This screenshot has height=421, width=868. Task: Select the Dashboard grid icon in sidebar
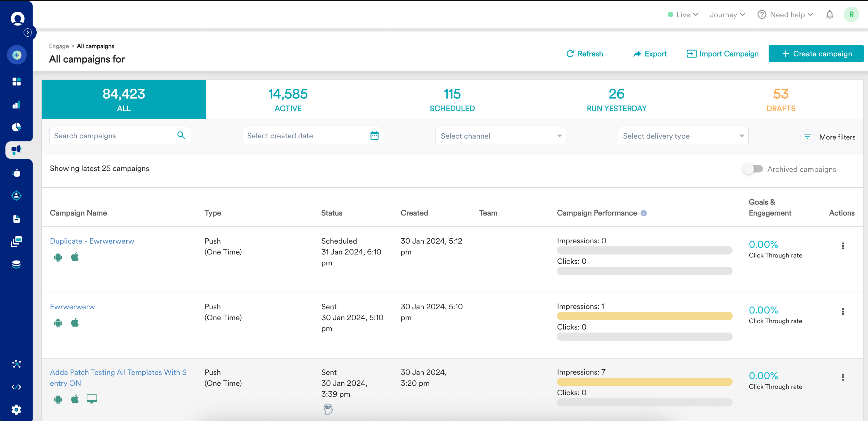17,81
